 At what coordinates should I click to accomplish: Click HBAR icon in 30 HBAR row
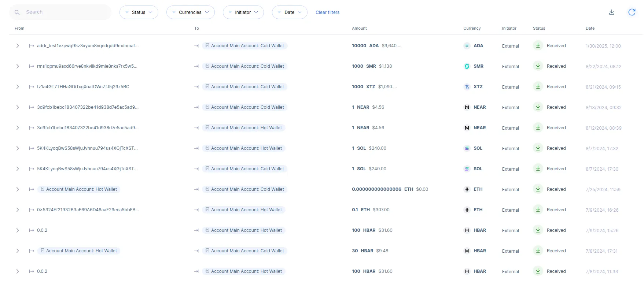click(467, 251)
